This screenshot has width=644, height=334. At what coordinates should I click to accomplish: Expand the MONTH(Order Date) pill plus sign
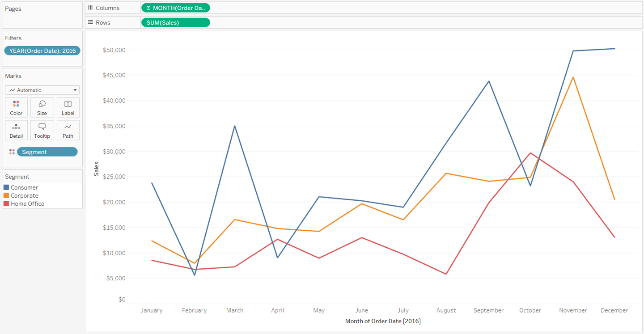148,8
